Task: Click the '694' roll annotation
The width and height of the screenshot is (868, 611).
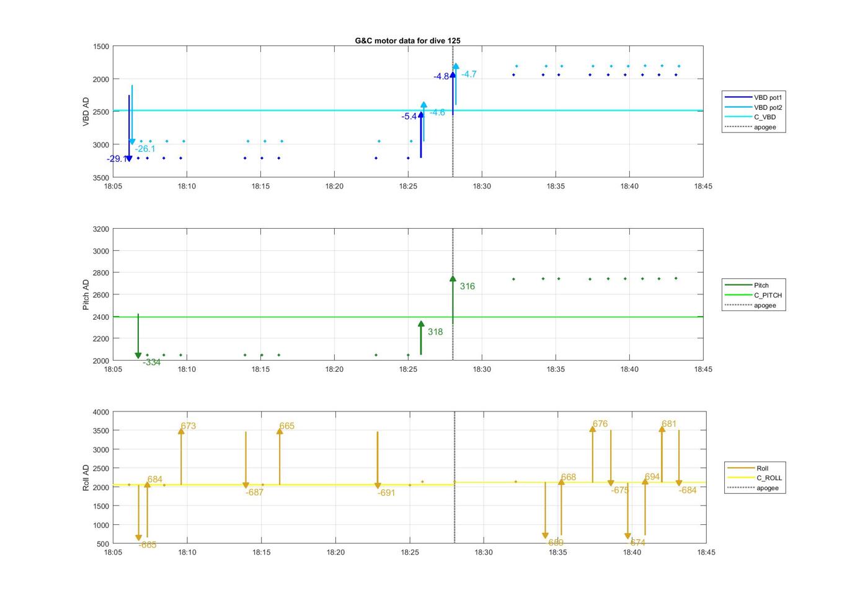Action: pos(652,477)
